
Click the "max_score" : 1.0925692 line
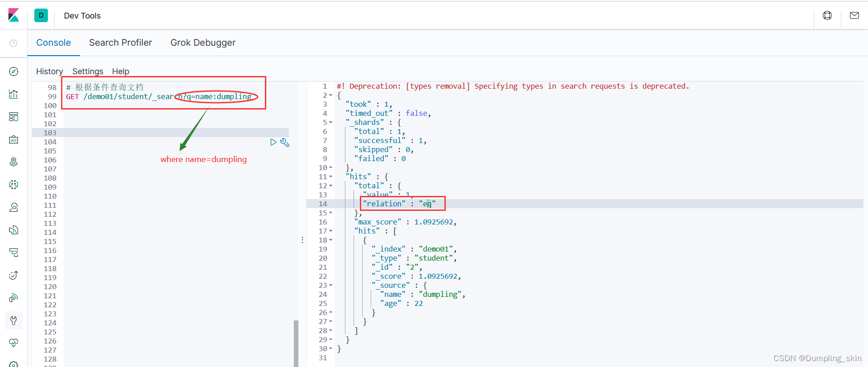[406, 222]
